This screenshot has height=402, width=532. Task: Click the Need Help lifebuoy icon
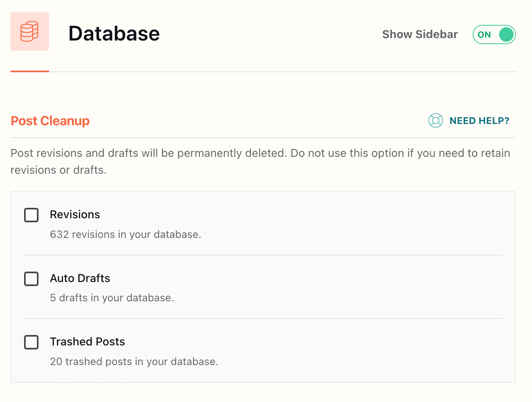tap(436, 120)
